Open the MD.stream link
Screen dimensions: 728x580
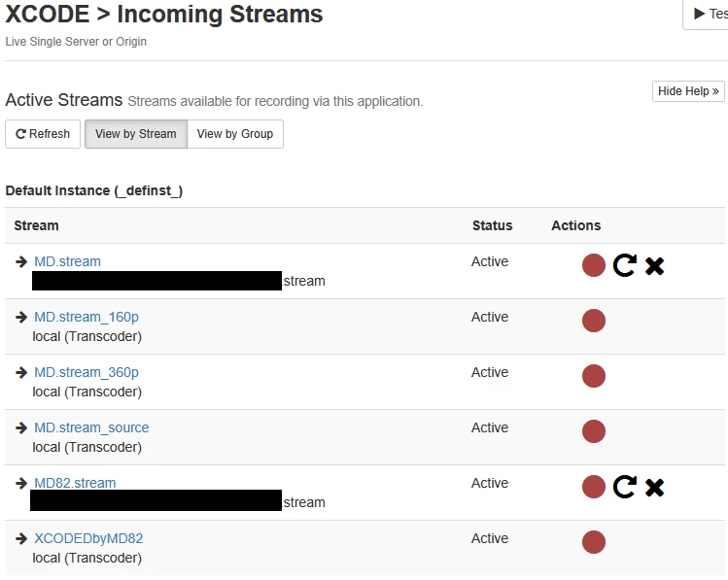coord(67,261)
